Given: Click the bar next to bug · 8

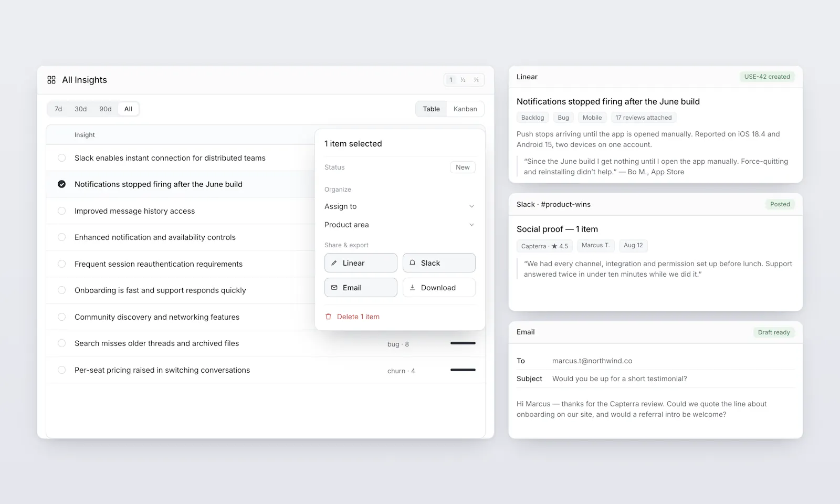Looking at the screenshot, I should [x=463, y=343].
